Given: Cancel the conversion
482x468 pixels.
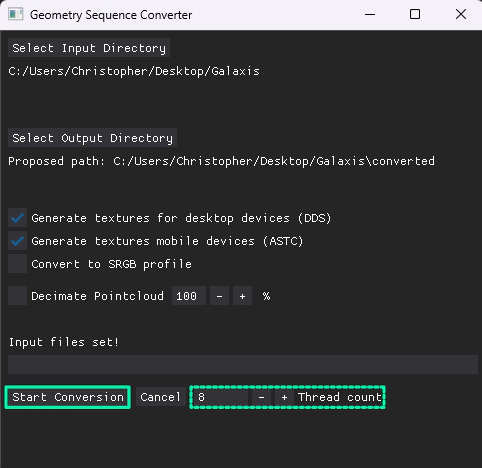Looking at the screenshot, I should (160, 397).
